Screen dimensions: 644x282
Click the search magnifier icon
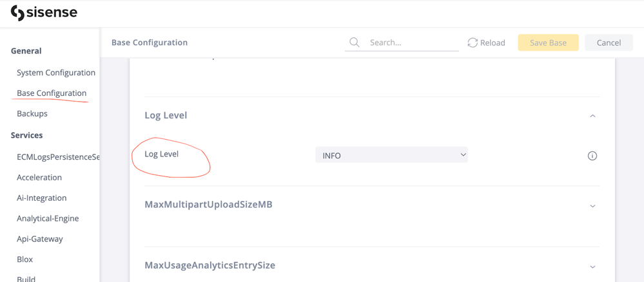tap(355, 42)
